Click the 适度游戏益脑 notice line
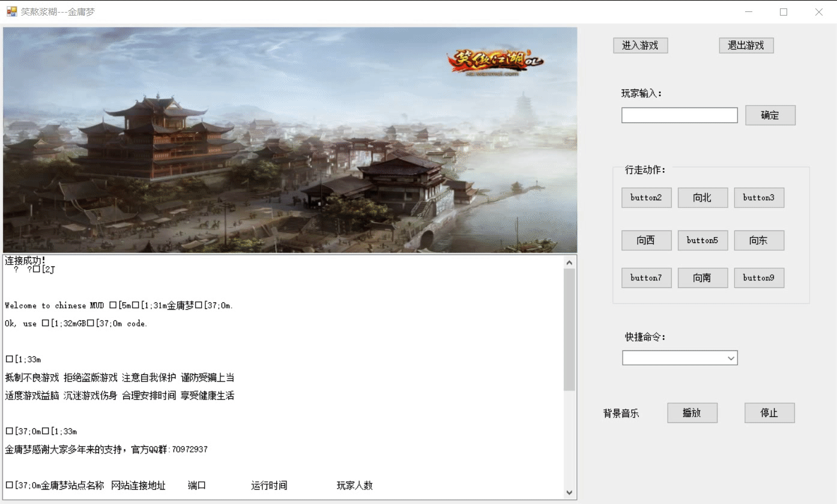The width and height of the screenshot is (837, 504). (119, 395)
